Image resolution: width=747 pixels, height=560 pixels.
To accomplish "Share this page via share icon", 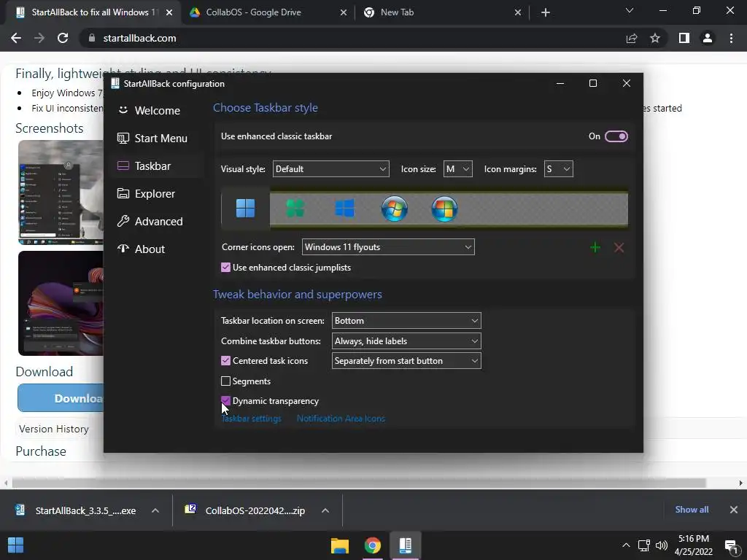I will 632,38.
